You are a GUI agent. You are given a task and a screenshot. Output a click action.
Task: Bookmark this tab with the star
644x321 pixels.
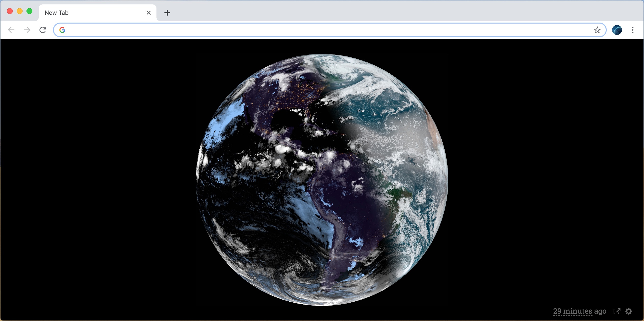[x=597, y=30]
